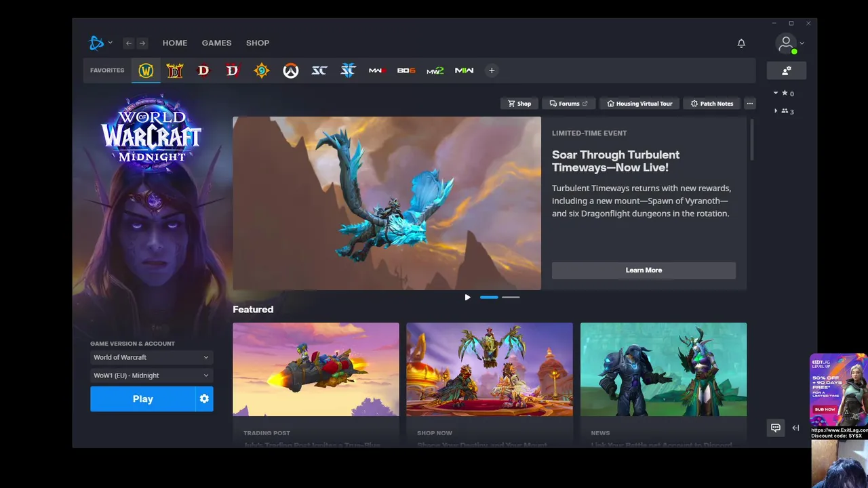Expand the profile status chevron
Image resolution: width=868 pixels, height=488 pixels.
tap(802, 43)
